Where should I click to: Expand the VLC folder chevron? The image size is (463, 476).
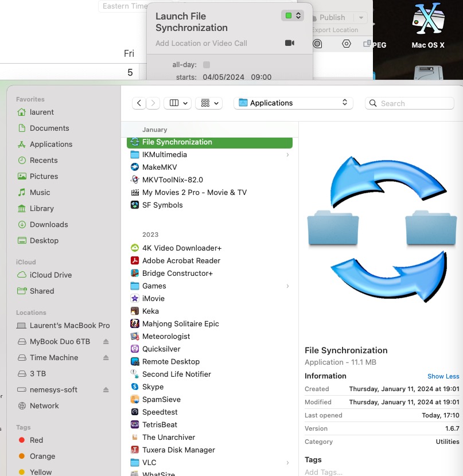[x=287, y=463]
